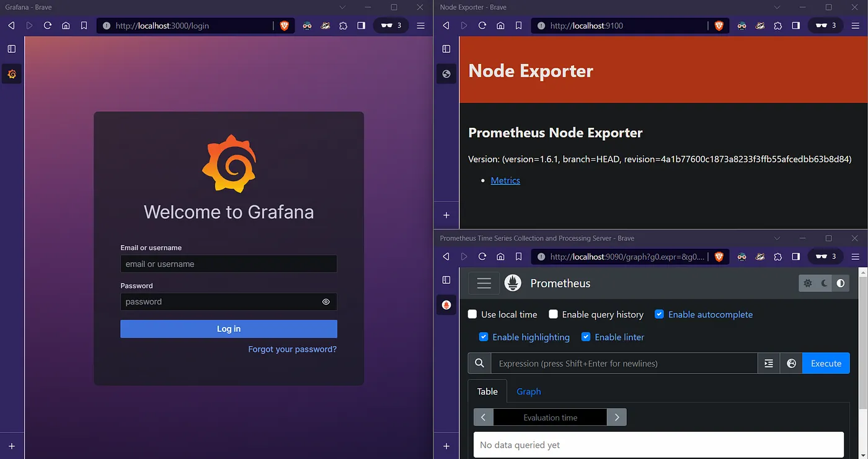Open the Brave menu in Node Exporter window
Screen dimensions: 868x459
point(856,25)
